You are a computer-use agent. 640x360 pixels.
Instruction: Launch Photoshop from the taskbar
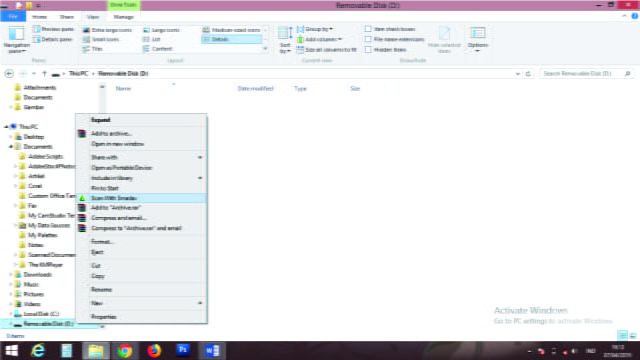[183, 350]
